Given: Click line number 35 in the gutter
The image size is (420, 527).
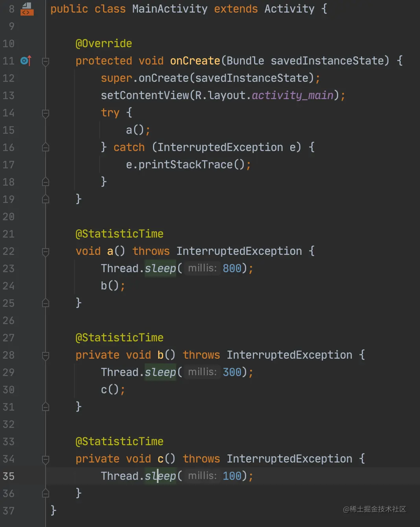Looking at the screenshot, I should tap(9, 476).
